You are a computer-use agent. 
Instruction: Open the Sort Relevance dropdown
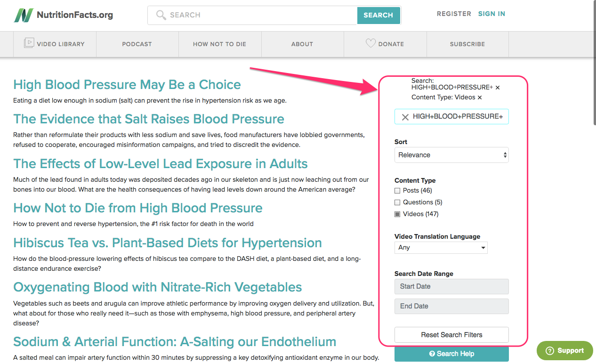(x=451, y=155)
